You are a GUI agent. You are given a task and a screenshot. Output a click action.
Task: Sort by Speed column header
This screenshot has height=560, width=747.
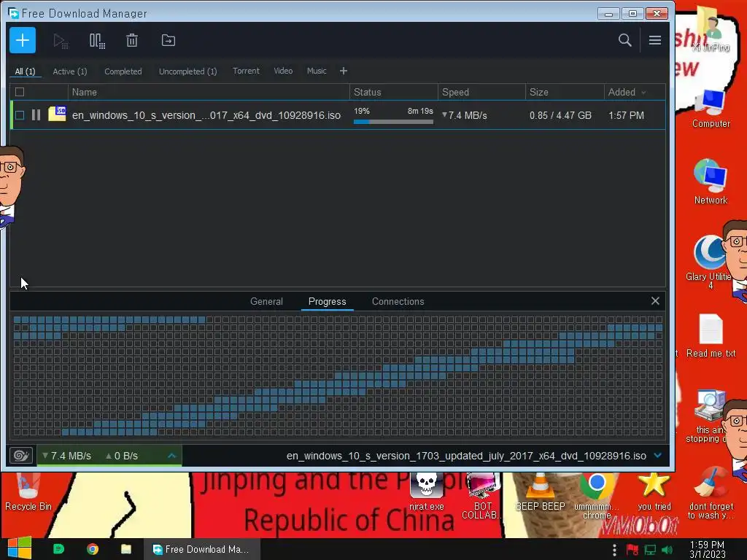455,92
